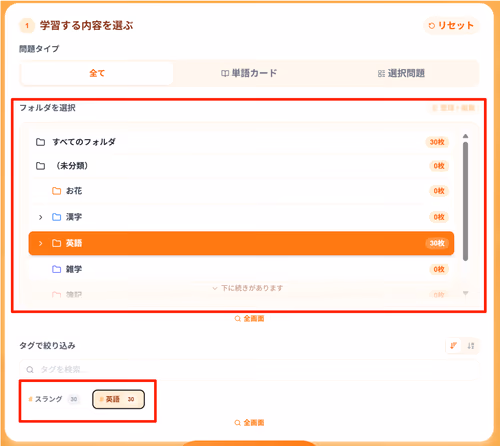Click the リセット reset button
The height and width of the screenshot is (446, 500).
(x=451, y=26)
